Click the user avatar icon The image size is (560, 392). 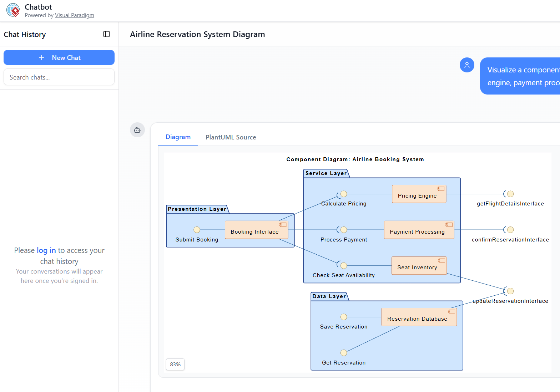pos(466,65)
